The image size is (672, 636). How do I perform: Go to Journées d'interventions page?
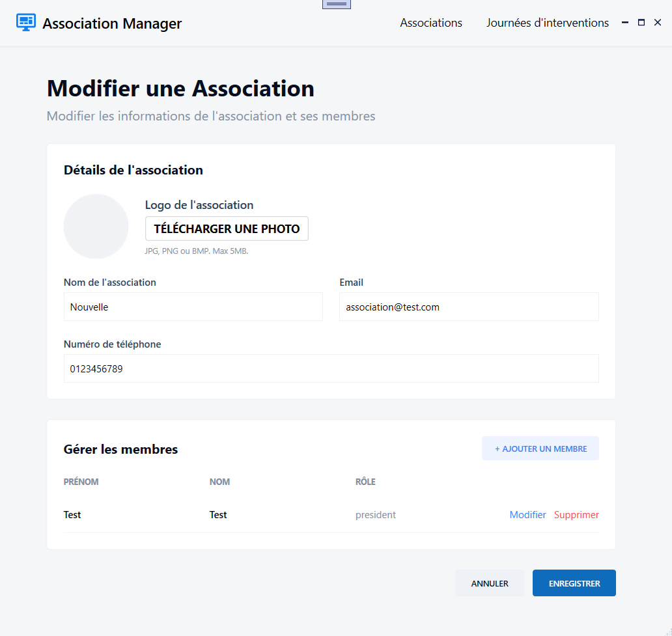click(x=547, y=23)
